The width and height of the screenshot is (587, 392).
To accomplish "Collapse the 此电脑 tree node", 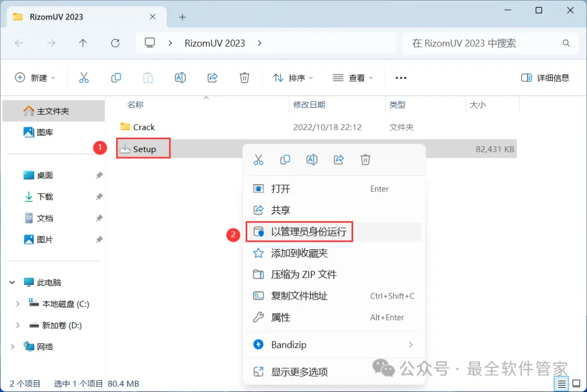I will tap(13, 282).
